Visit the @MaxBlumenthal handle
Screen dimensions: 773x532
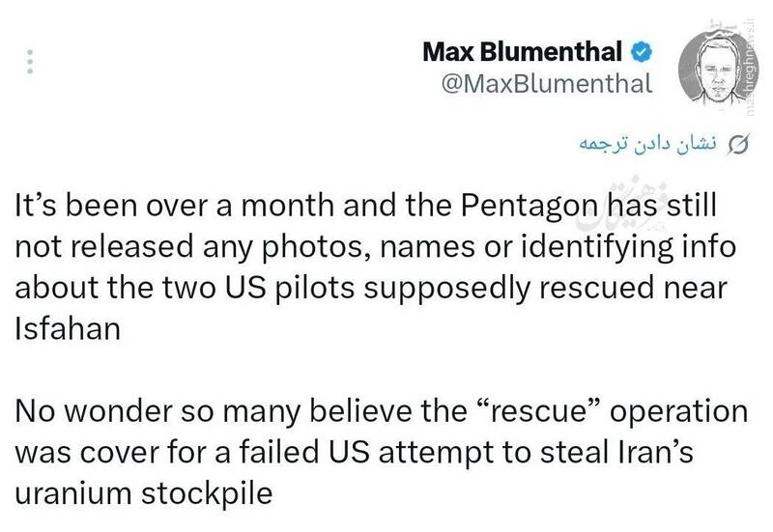click(x=547, y=83)
